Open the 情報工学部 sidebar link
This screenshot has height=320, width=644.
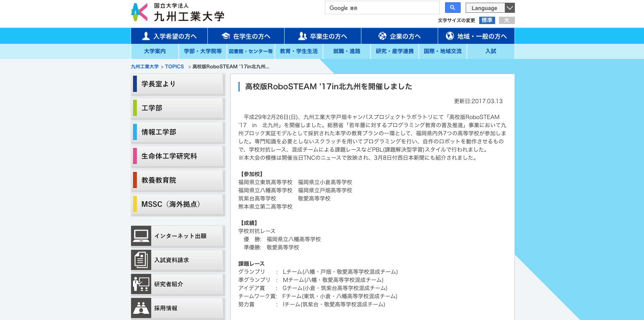178,132
